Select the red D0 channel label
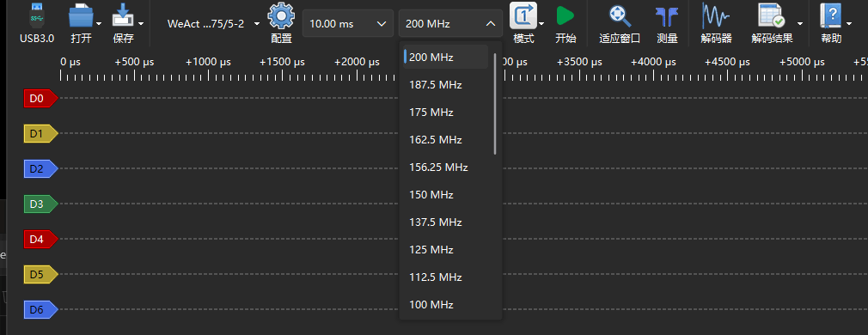Screen dimensions: 868x335 pyautogui.click(x=40, y=99)
